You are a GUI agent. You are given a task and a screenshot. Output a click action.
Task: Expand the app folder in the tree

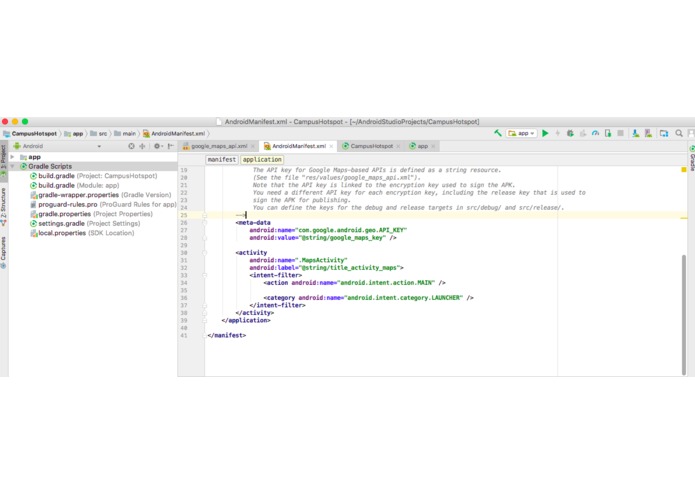(12, 157)
